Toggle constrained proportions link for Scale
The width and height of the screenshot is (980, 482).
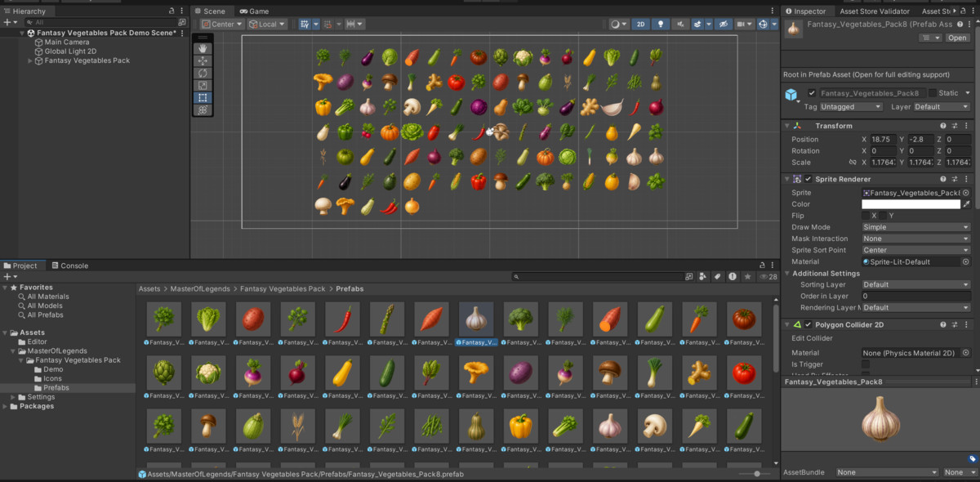click(853, 162)
